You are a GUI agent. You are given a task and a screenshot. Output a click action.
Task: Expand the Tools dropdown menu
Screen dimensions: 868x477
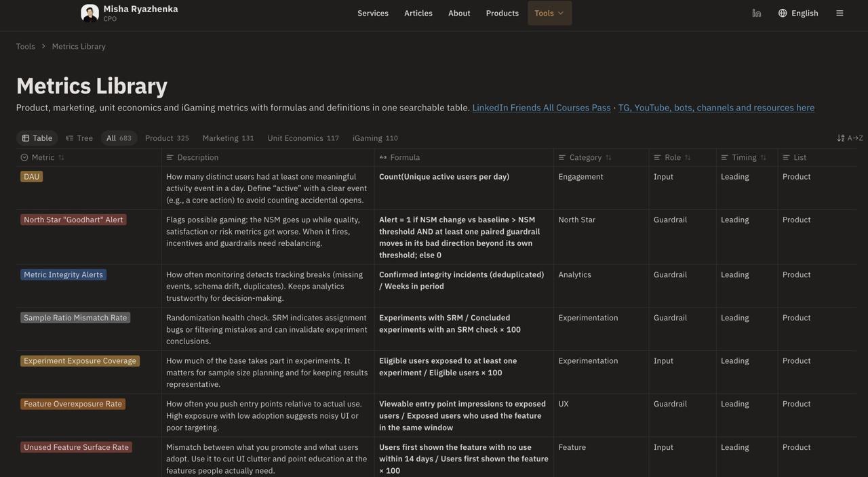549,13
